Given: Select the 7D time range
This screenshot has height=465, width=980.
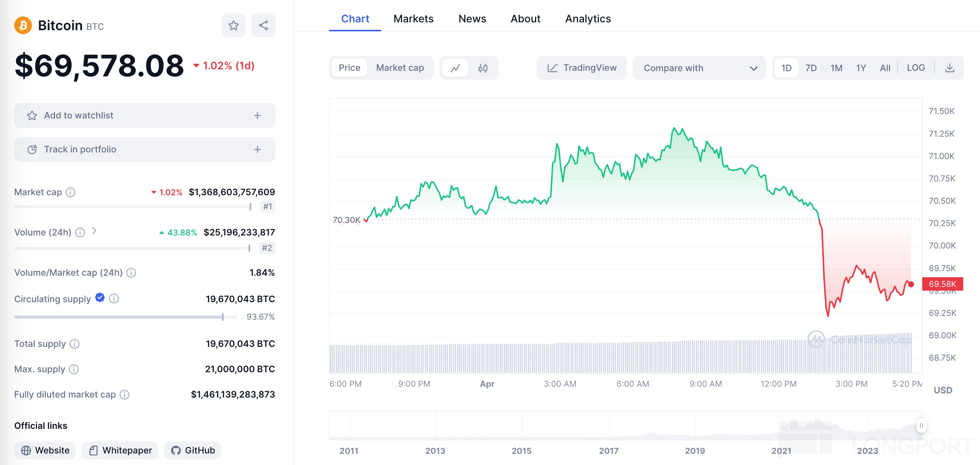Looking at the screenshot, I should tap(811, 68).
